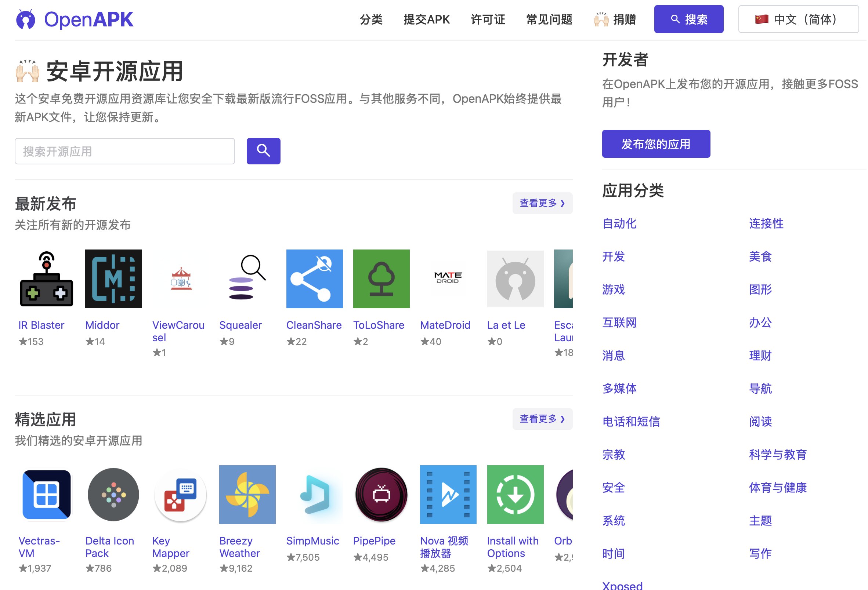
Task: Open the Install with Options icon
Action: (516, 495)
